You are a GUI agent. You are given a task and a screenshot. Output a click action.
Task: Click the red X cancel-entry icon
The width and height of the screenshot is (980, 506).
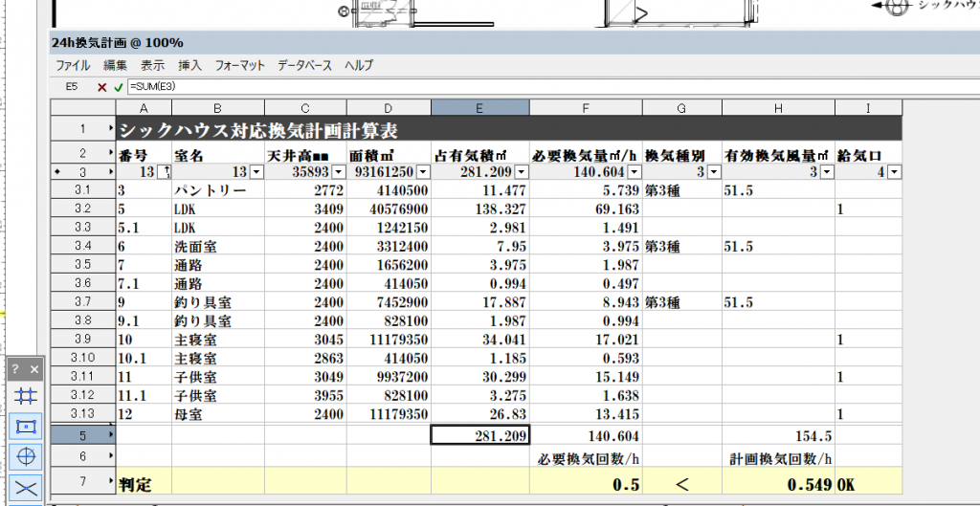pos(102,87)
